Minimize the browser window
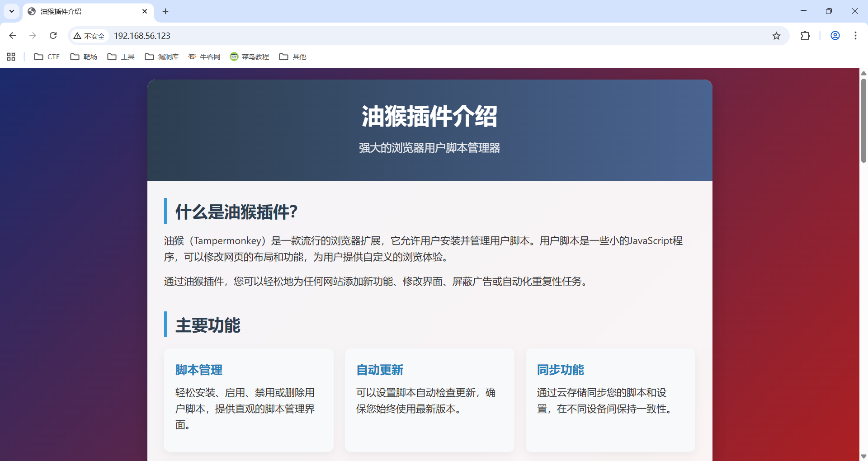 coord(803,11)
